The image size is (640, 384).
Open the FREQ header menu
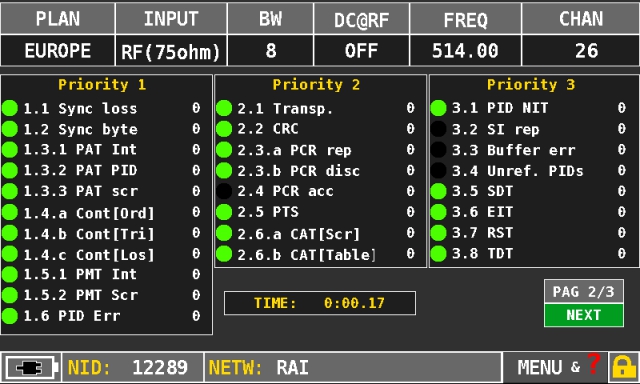click(465, 19)
